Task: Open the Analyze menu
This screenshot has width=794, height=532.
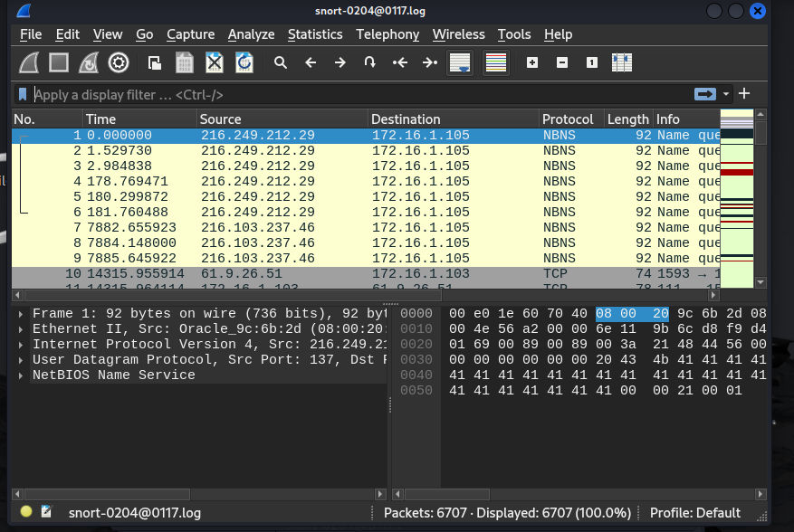Action: coord(251,34)
